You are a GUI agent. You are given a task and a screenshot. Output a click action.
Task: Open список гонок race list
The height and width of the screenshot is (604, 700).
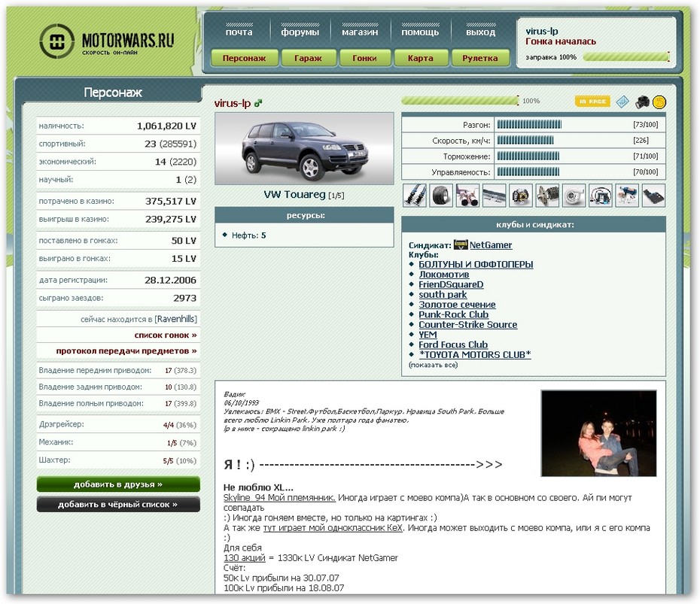point(166,335)
